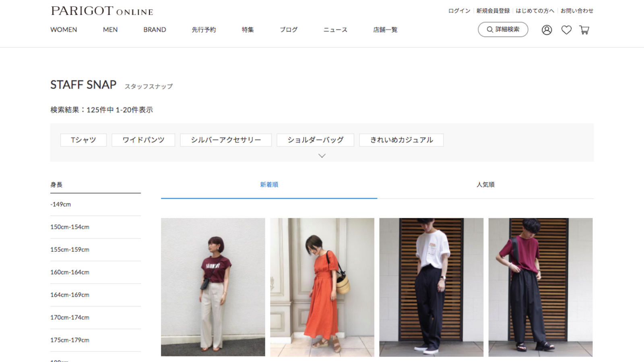Select the 新着順 tab
This screenshot has width=644, height=362.
pos(269,185)
